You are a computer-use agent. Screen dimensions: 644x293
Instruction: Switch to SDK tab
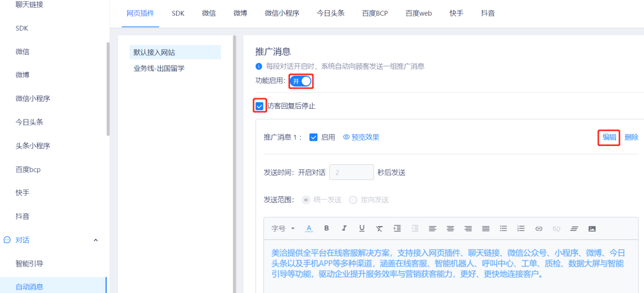click(x=178, y=13)
